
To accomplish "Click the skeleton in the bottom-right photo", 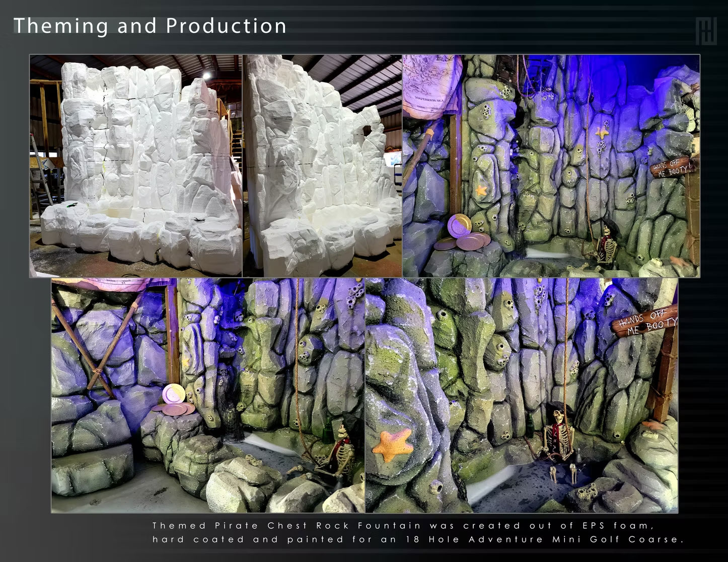I will click(x=560, y=438).
